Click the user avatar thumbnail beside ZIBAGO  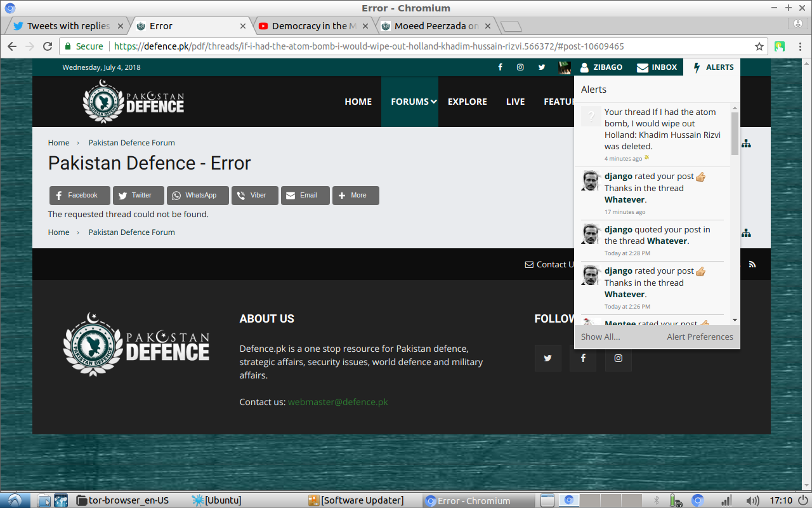[x=565, y=67]
